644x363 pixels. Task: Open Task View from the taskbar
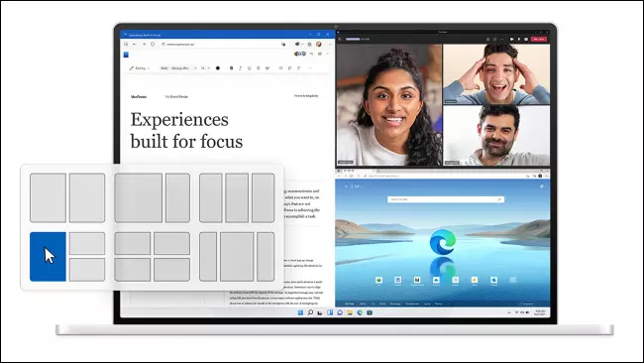[x=320, y=312]
